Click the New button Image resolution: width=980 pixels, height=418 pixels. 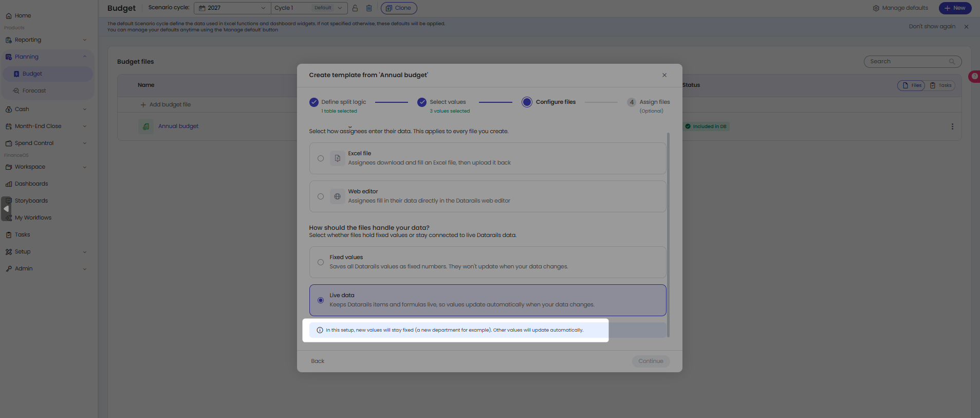955,8
